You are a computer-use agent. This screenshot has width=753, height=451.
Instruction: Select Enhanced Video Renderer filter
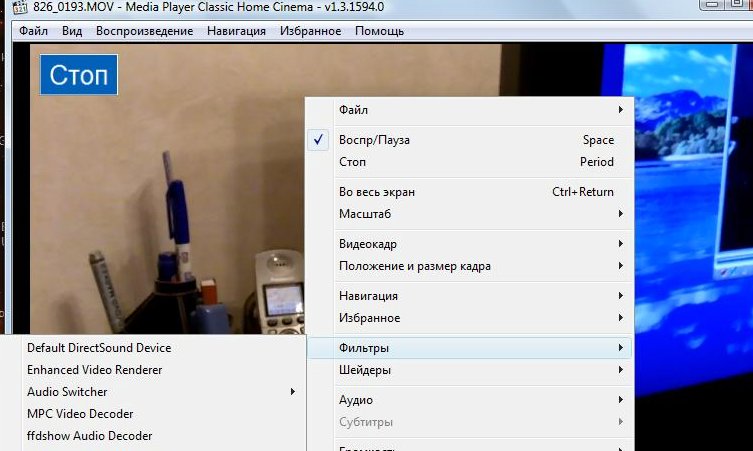coord(153,370)
